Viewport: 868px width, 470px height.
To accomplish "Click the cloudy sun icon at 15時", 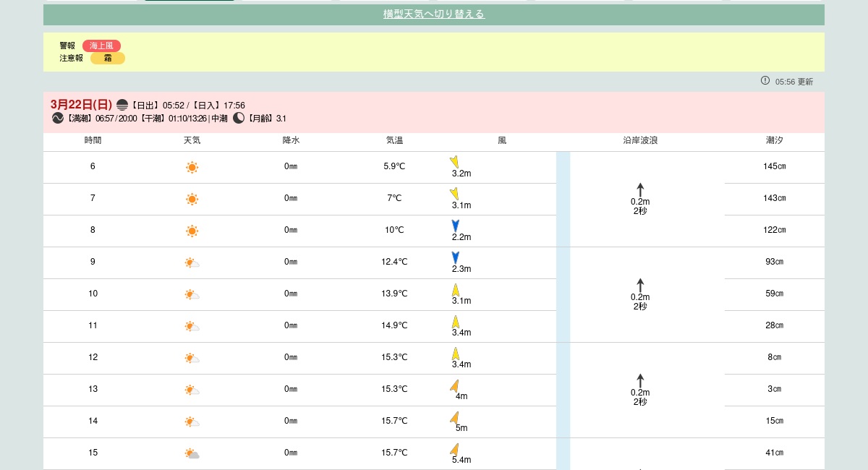I will 192,453.
